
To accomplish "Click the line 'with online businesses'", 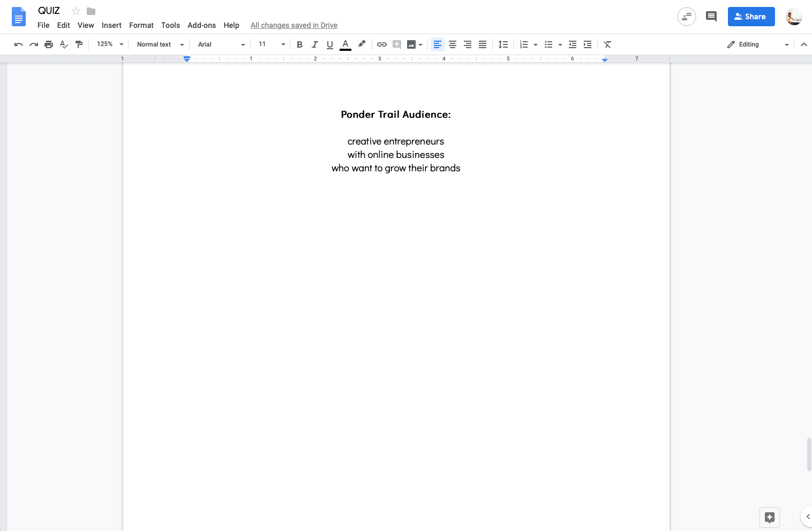I will click(x=396, y=155).
